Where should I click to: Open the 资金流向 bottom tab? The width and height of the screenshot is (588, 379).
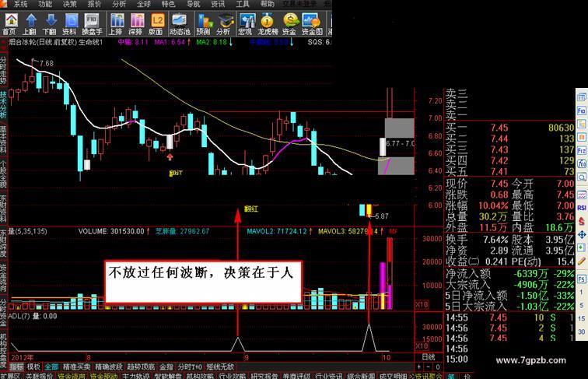(x=72, y=376)
